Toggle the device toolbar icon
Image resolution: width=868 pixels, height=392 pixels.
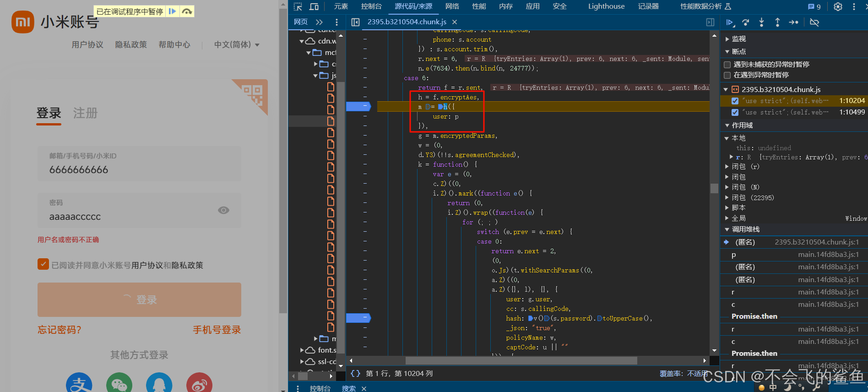pos(314,6)
